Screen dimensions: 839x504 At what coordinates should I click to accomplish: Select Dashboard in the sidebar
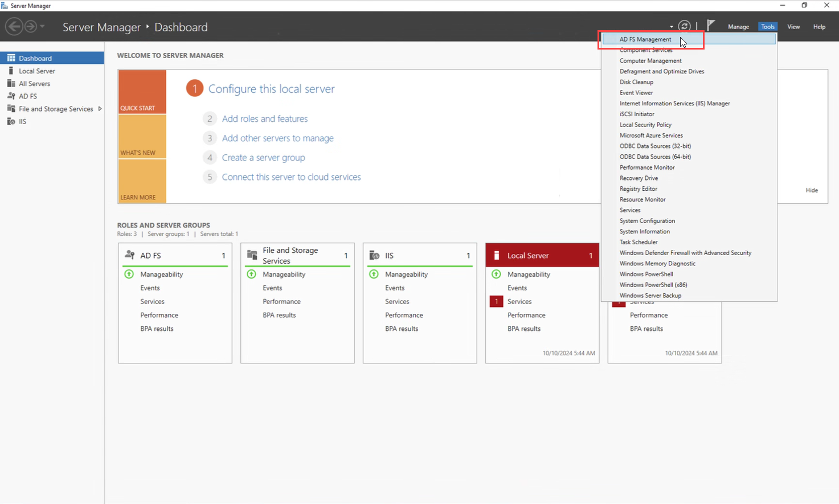tap(52, 58)
